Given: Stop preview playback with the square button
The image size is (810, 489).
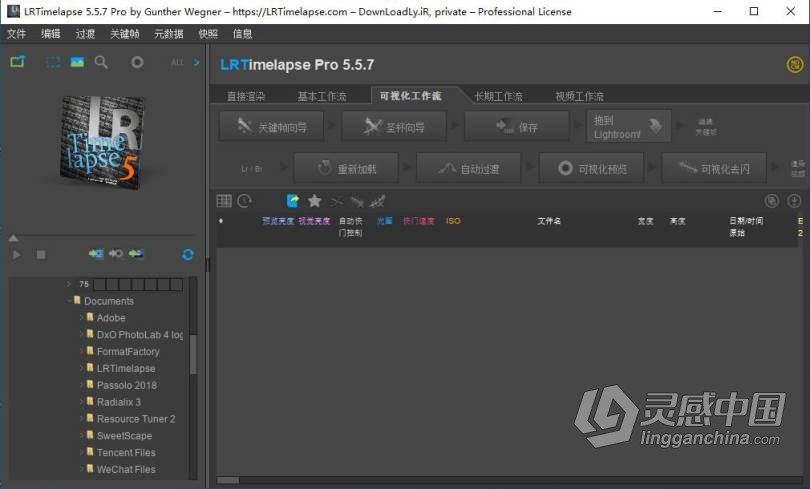Looking at the screenshot, I should coord(41,255).
